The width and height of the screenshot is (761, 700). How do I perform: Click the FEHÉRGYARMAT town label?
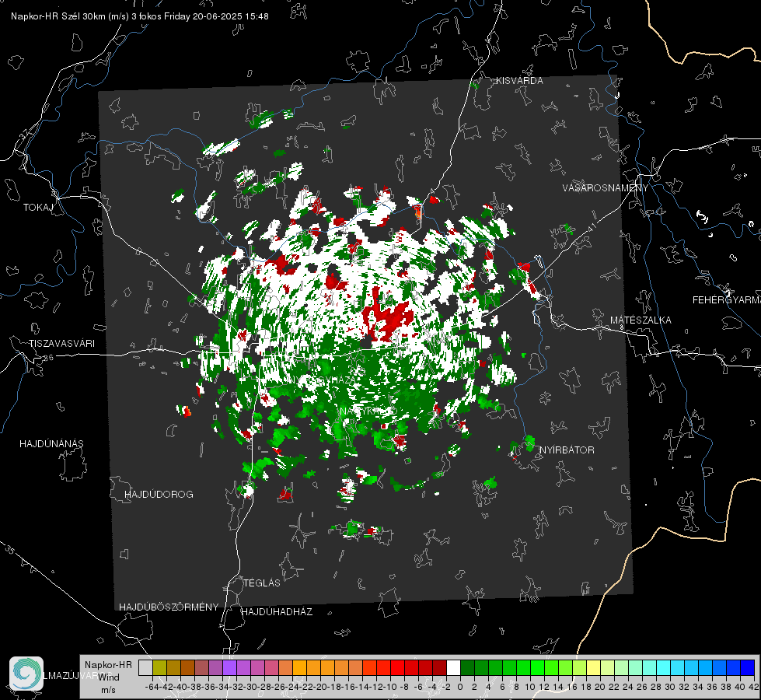point(727,300)
